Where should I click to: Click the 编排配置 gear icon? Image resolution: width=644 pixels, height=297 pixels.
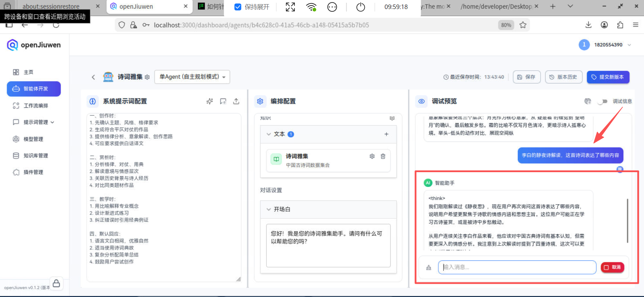(260, 101)
